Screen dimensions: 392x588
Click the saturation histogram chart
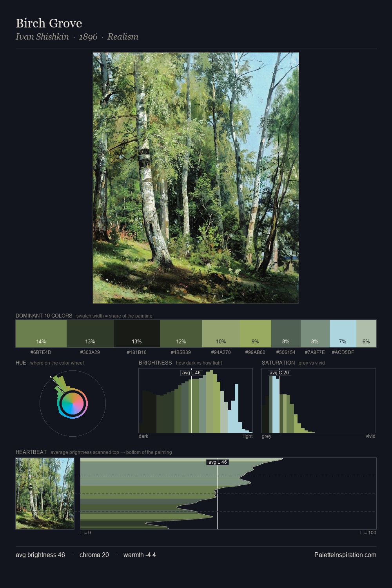coord(319,401)
